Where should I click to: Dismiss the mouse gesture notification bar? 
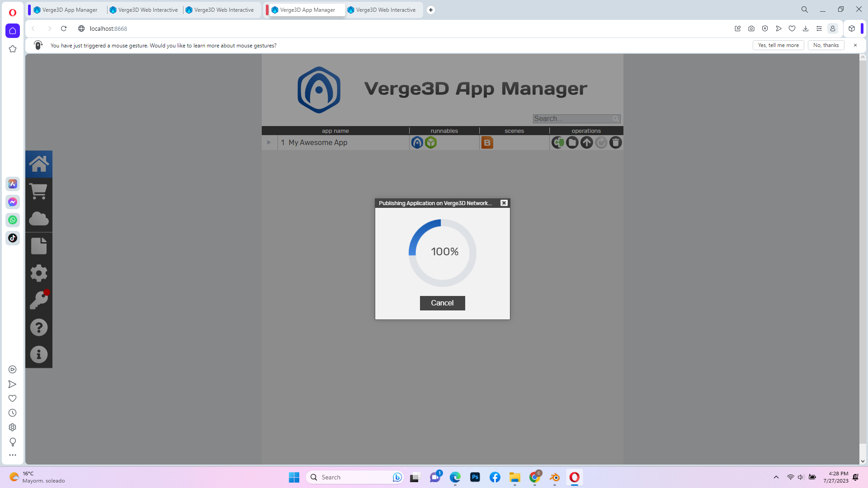click(855, 45)
